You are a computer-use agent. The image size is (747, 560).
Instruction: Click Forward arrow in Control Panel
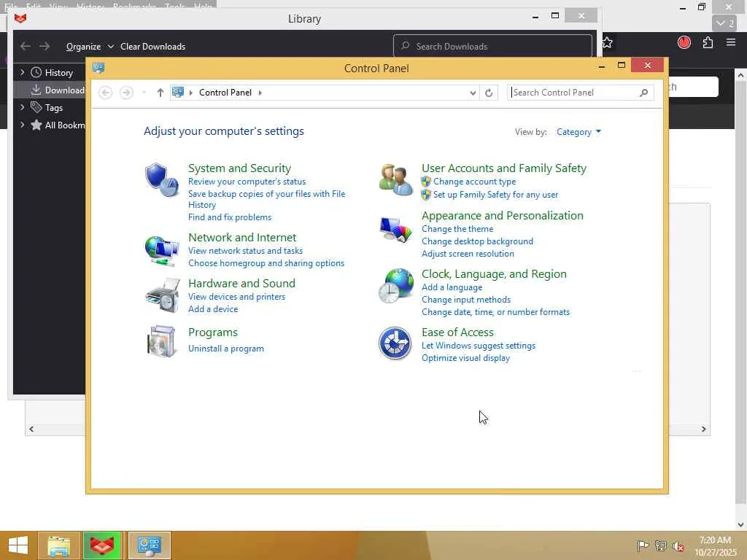(x=126, y=93)
